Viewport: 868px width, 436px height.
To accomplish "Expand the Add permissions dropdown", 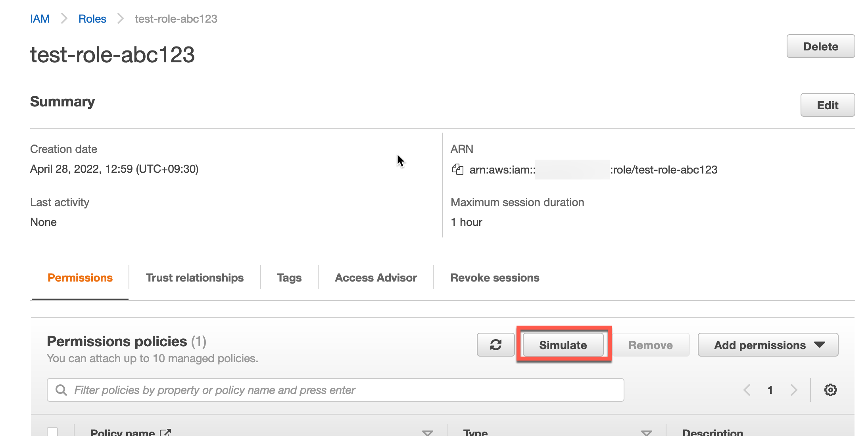I will [768, 345].
